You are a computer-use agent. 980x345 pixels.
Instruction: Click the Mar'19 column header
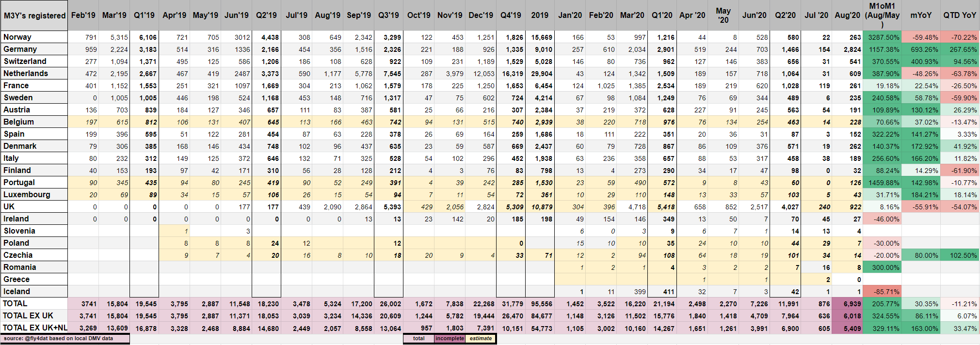(x=114, y=16)
